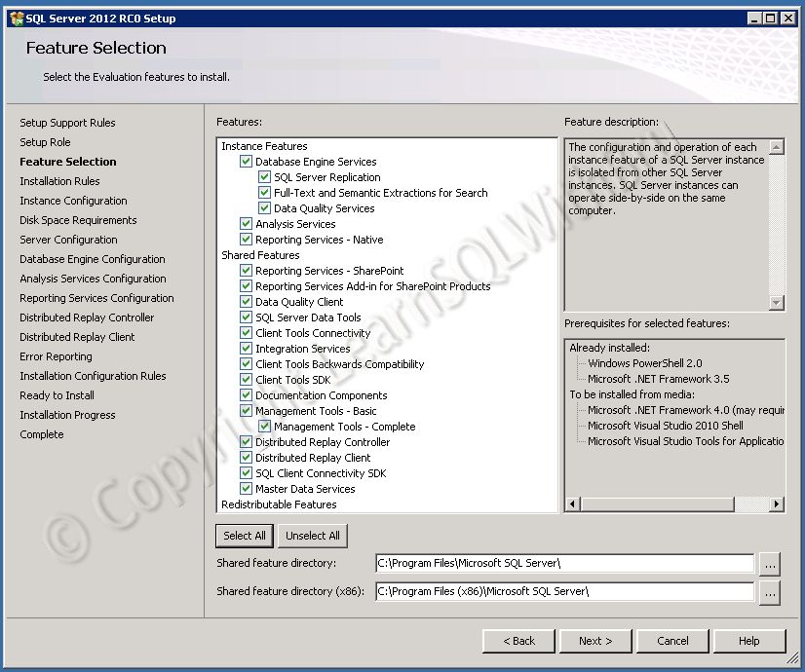Toggle Distributed Replay Controller checkbox
The image size is (805, 672).
[246, 442]
